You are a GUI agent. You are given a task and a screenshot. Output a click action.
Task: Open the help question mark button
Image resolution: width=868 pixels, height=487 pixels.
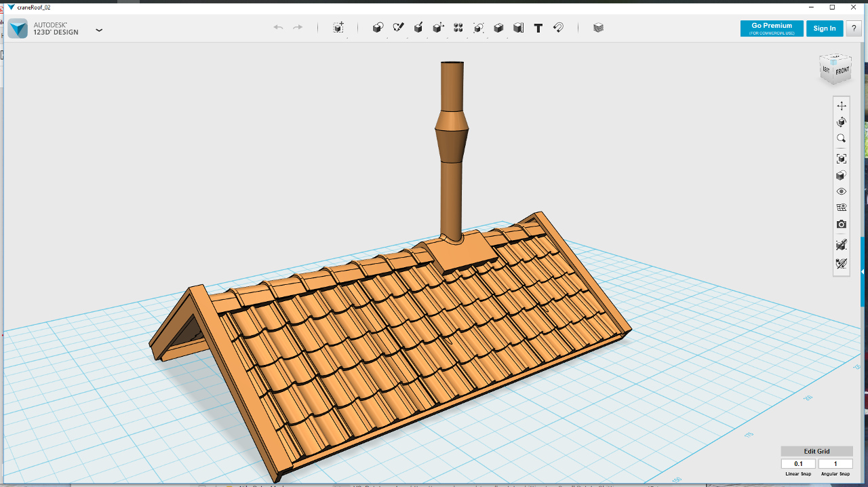click(854, 28)
